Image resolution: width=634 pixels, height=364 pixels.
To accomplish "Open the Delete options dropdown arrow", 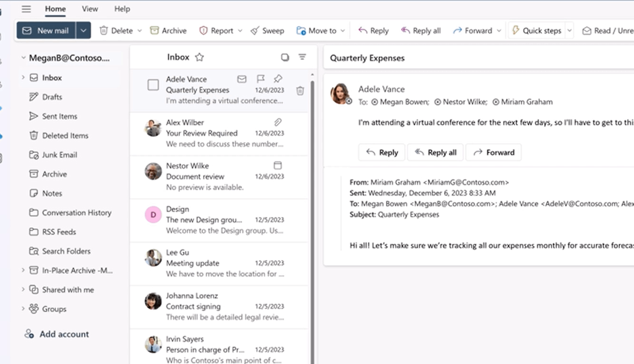I will [x=140, y=30].
